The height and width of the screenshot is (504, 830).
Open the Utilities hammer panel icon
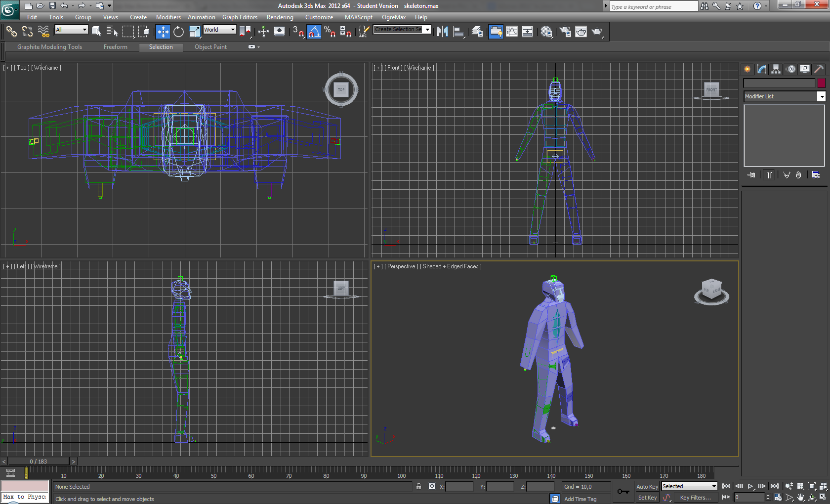click(x=819, y=69)
